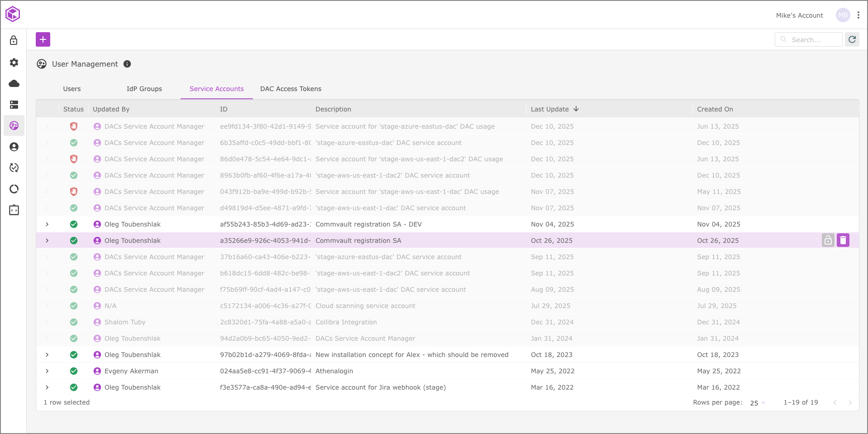The width and height of the screenshot is (868, 434).
Task: Switch to the Users tab
Action: point(72,89)
